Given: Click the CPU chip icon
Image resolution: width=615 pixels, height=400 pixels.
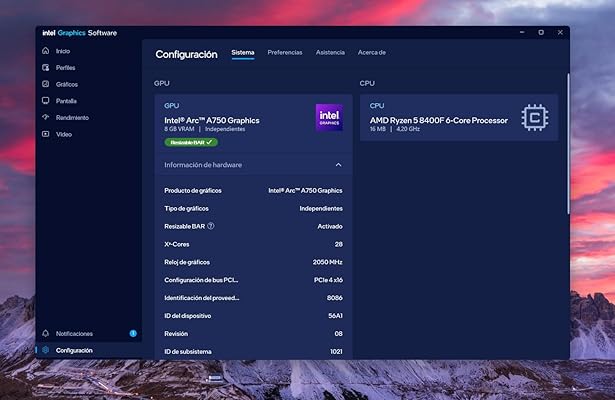Looking at the screenshot, I should tap(535, 117).
